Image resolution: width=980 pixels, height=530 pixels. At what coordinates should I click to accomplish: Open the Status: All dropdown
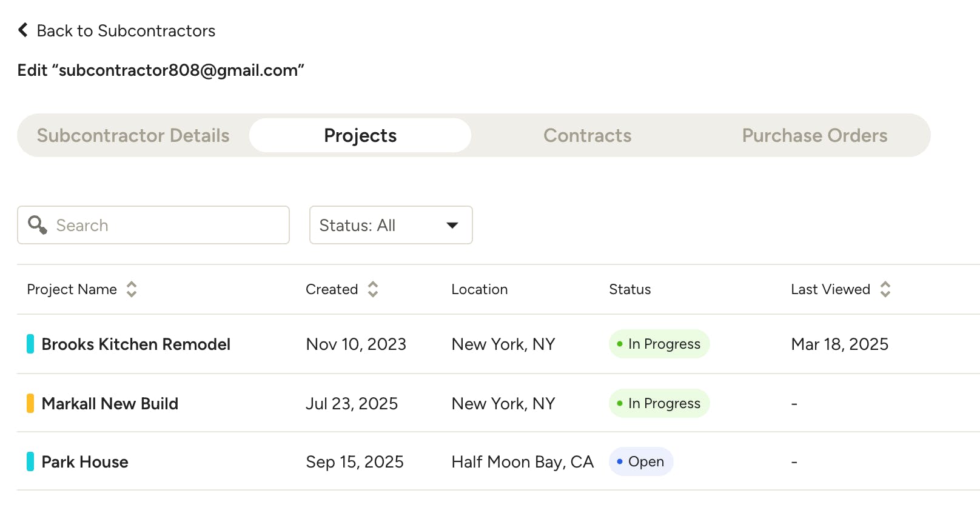(x=391, y=225)
